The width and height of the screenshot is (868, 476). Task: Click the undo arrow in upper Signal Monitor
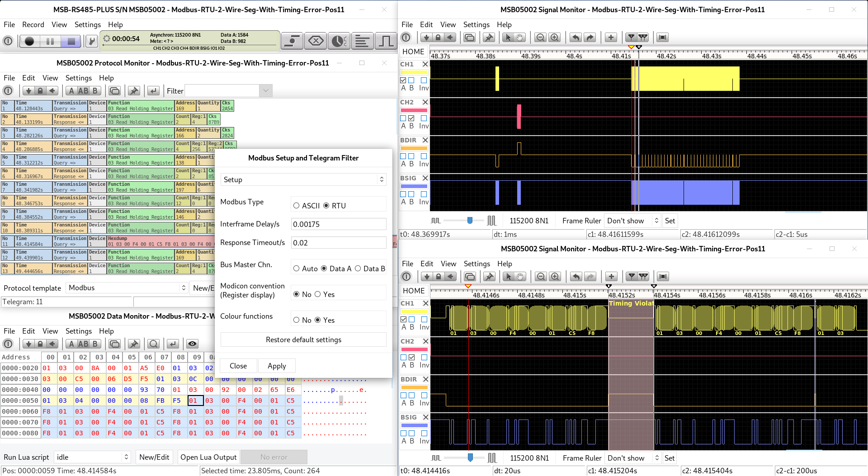[576, 38]
